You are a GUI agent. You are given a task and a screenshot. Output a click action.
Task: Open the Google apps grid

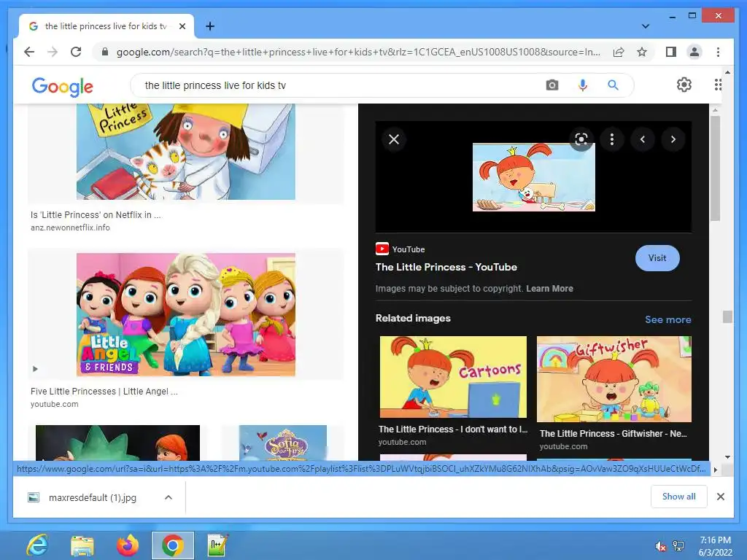tap(718, 85)
